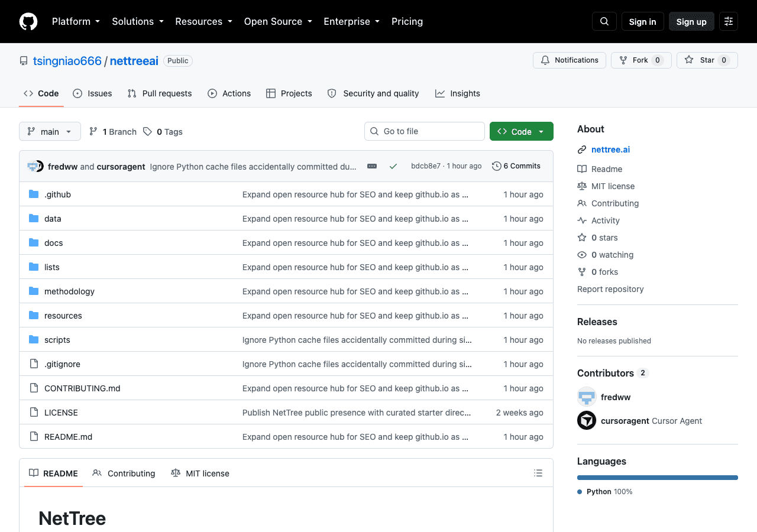Switch to the Projects tab
The image size is (757, 532).
coord(289,93)
